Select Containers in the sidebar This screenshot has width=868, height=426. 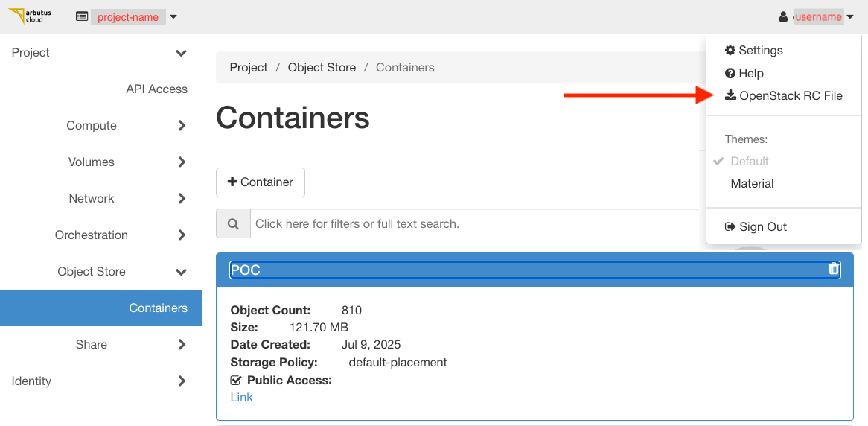(x=100, y=308)
